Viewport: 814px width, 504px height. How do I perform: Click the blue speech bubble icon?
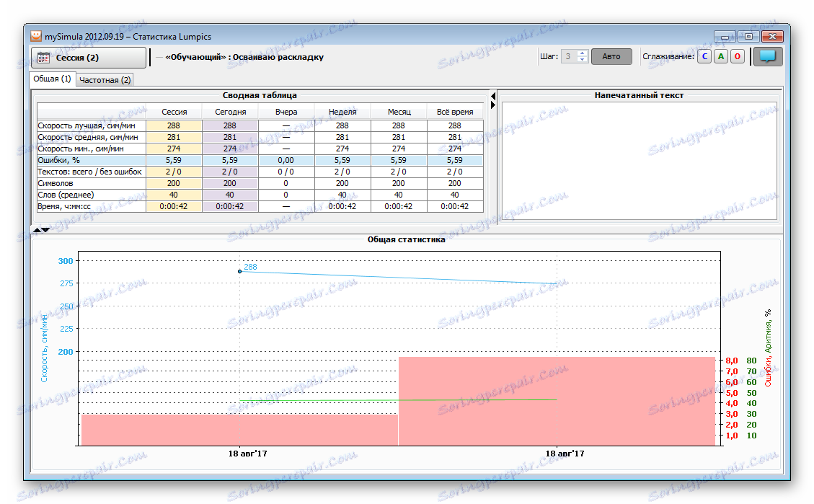[768, 56]
